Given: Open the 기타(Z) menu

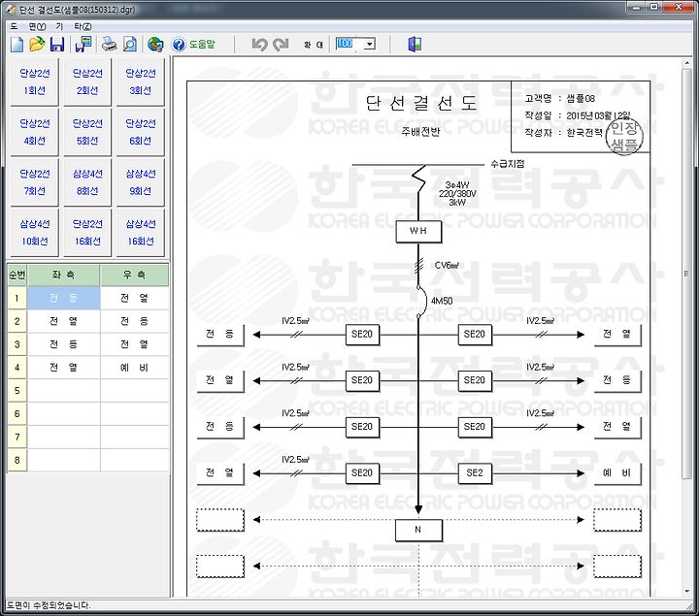Looking at the screenshot, I should click(x=73, y=27).
